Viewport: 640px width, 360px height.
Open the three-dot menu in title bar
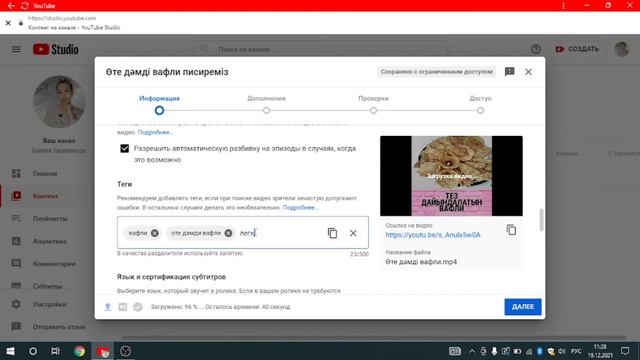pos(563,6)
